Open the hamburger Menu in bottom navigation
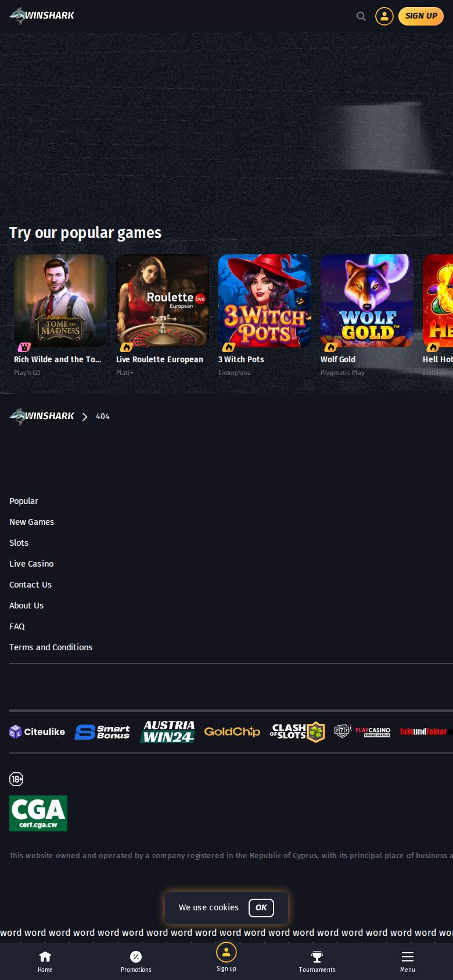Screen dimensions: 453x980 (408, 961)
